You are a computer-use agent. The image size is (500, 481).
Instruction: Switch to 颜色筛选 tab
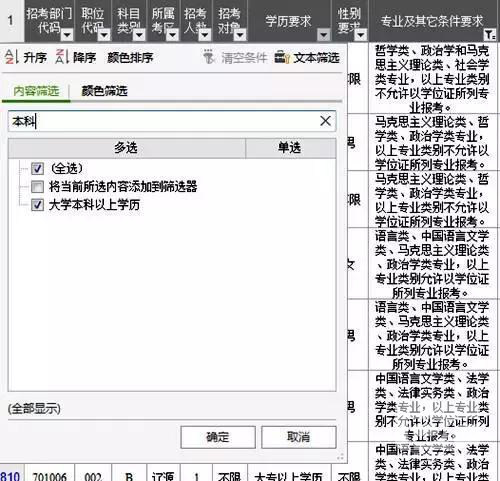pos(104,91)
